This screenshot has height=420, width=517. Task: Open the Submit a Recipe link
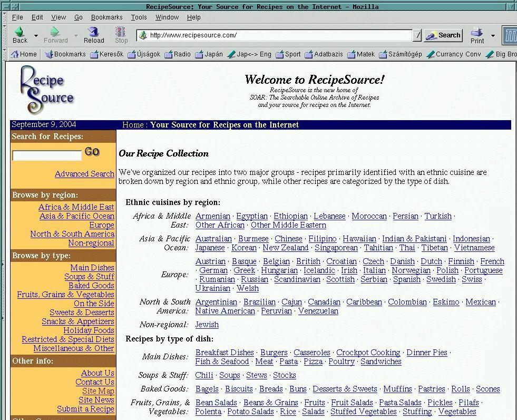tap(85, 409)
